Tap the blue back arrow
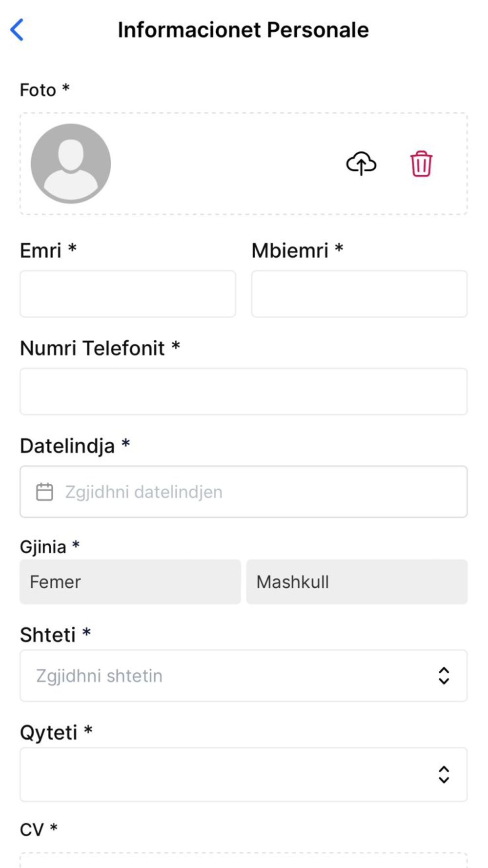This screenshot has width=488, height=868. click(17, 30)
